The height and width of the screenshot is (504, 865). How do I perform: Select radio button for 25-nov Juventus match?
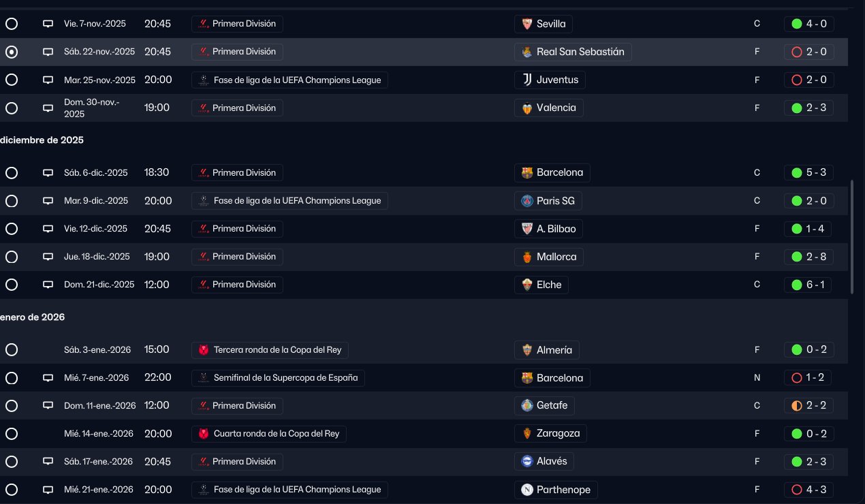tap(12, 80)
